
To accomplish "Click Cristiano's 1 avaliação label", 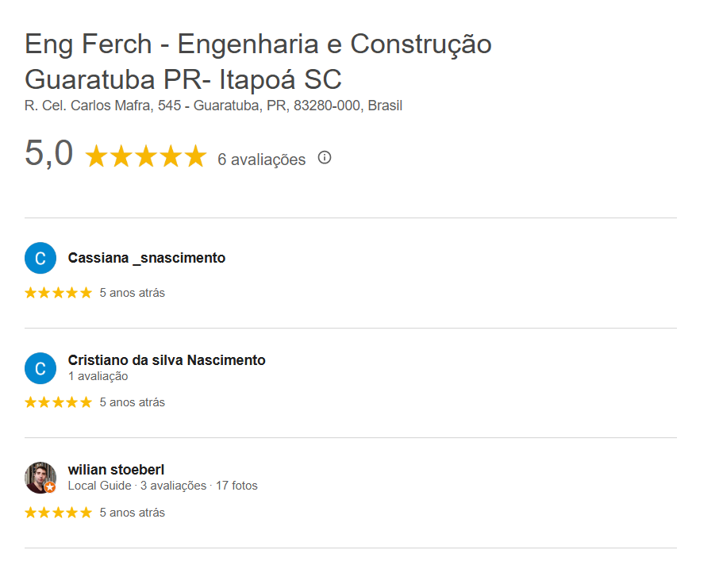I will [98, 376].
